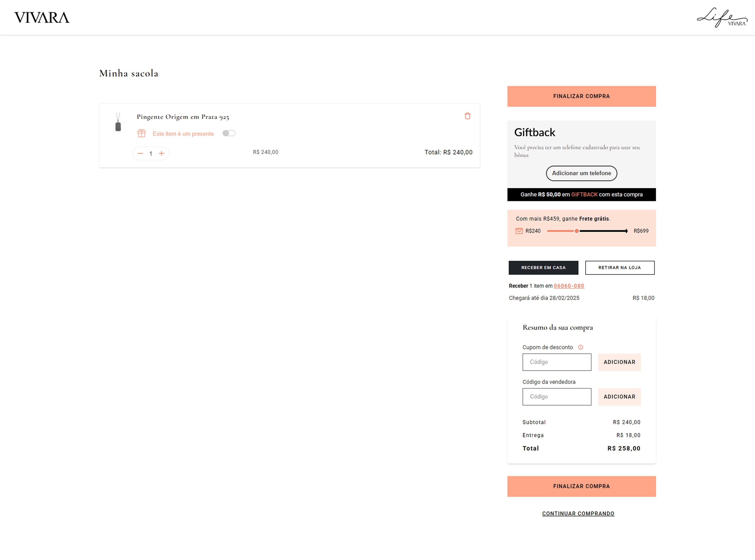
Task: Focus the Cupom de desconto code field
Action: coord(557,362)
